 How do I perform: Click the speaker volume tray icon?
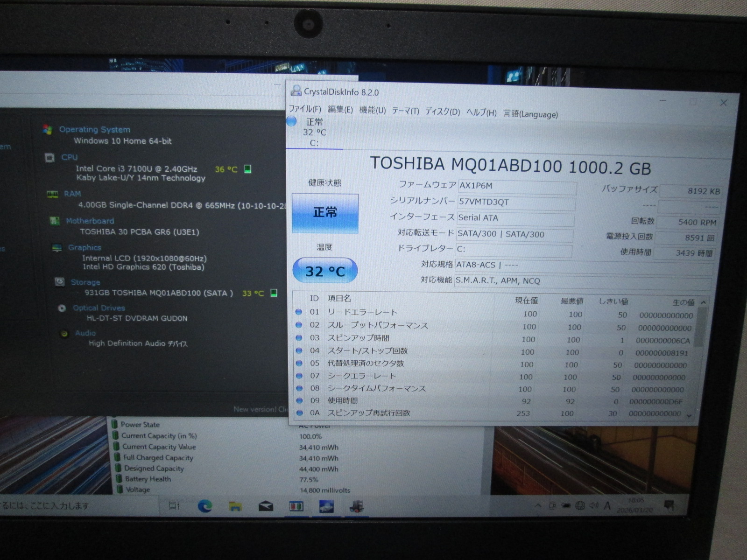pyautogui.click(x=593, y=505)
